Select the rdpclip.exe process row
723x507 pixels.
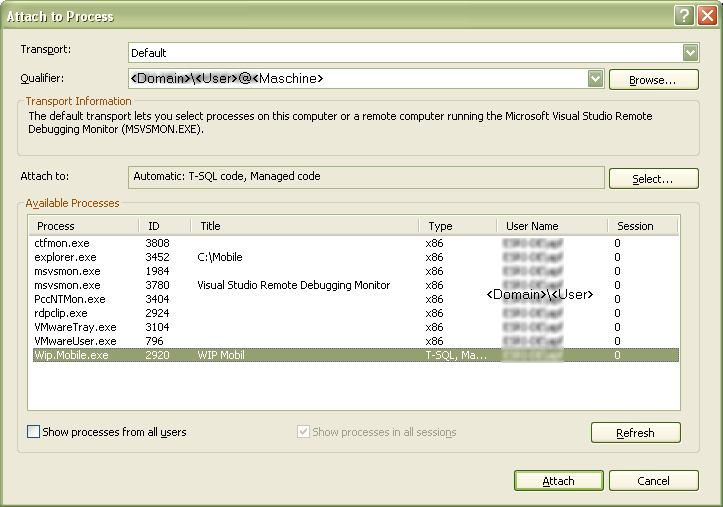[356, 313]
